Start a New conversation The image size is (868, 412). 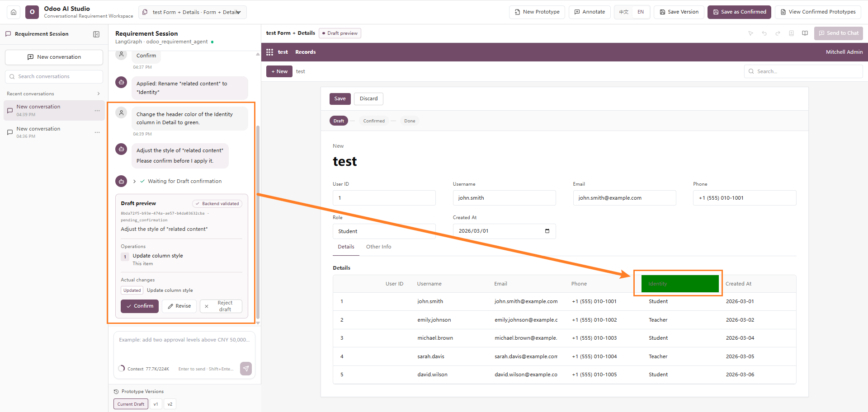point(54,57)
